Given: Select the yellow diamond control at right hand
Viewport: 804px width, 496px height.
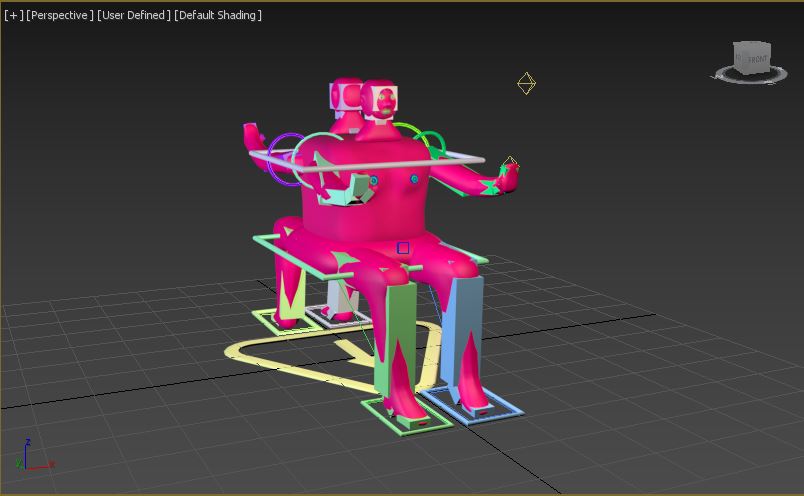Looking at the screenshot, I should [x=510, y=162].
